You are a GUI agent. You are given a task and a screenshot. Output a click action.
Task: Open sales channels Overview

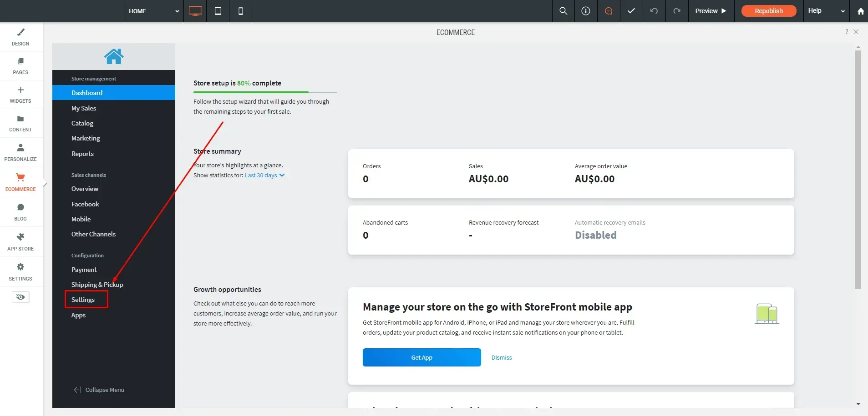point(85,189)
